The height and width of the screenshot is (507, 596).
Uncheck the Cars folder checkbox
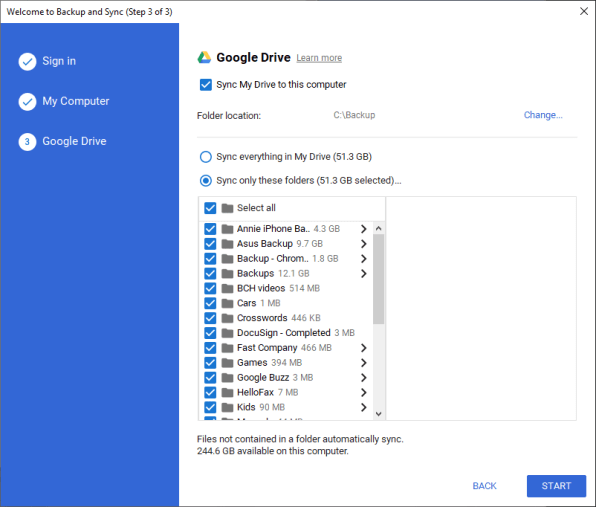click(210, 303)
